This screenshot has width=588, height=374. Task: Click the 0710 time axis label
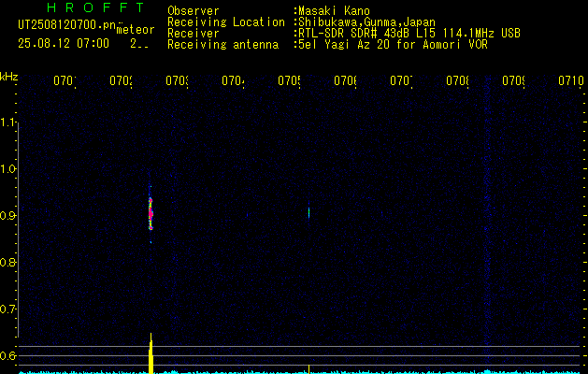tap(571, 80)
